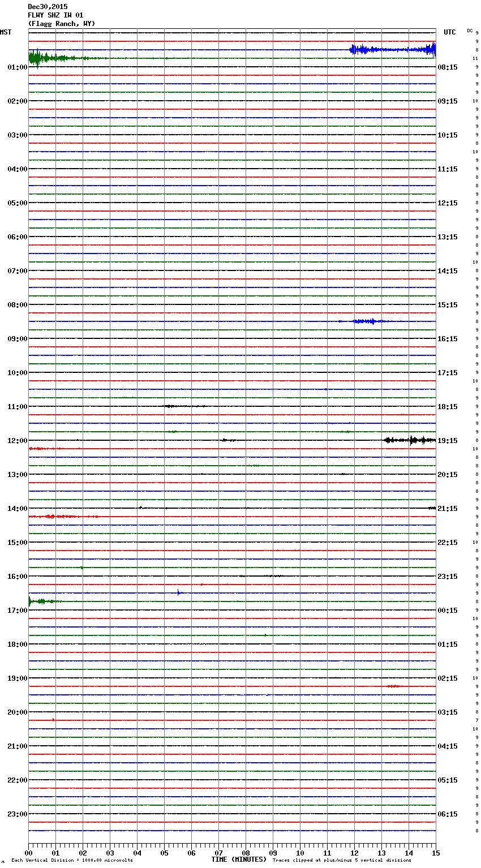Click the (Flagg Ranch, WY) location text

[x=62, y=24]
